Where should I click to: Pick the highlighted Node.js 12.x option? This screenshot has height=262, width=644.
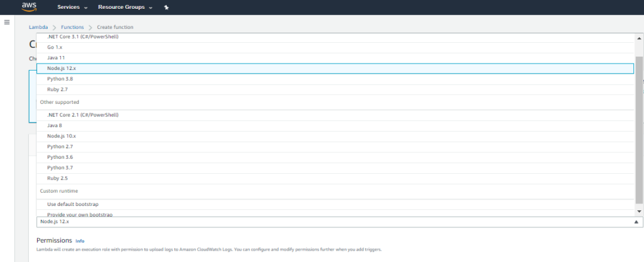coord(61,68)
